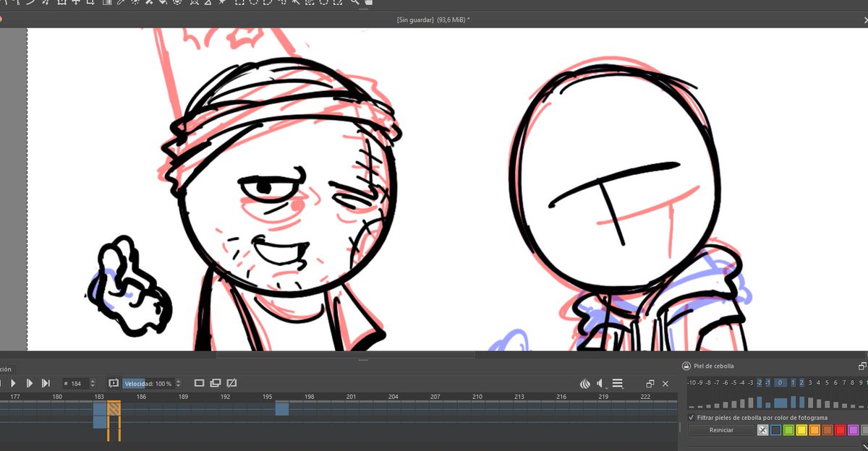Toggle onion skin frame -5

click(x=734, y=382)
